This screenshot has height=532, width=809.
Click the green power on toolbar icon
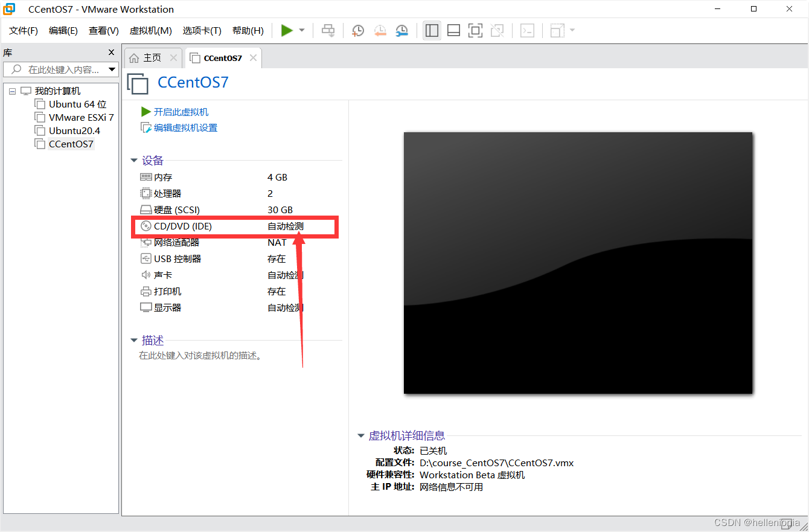coord(287,30)
